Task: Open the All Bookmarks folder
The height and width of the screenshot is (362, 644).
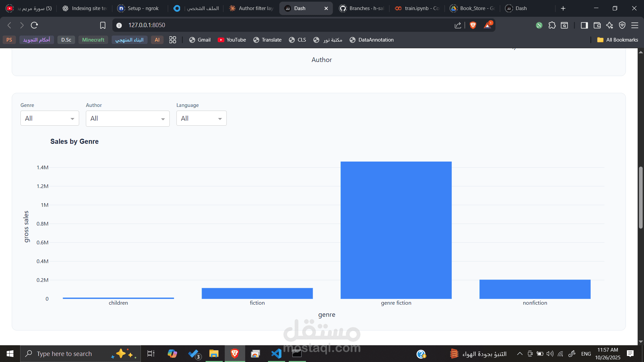Action: [x=618, y=40]
